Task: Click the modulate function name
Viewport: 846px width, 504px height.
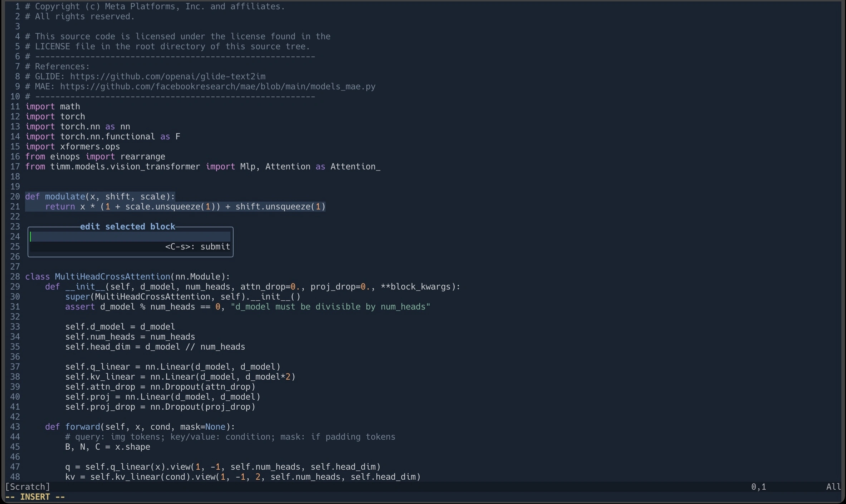Action: tap(65, 197)
